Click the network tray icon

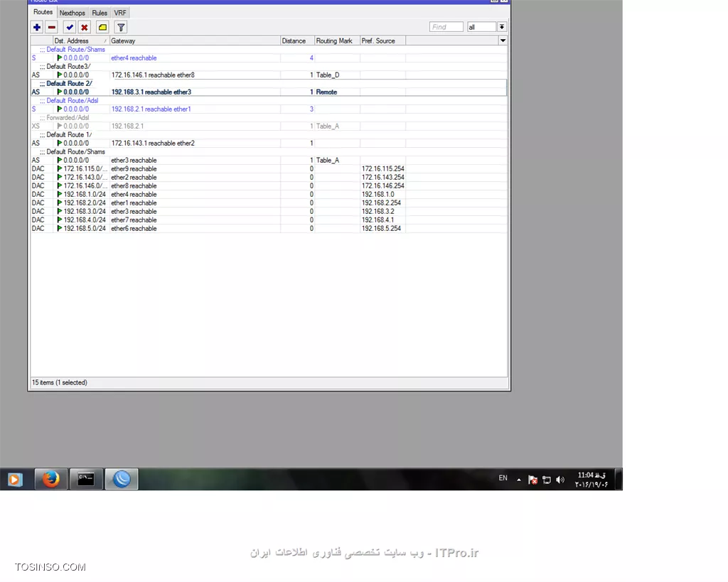(547, 480)
